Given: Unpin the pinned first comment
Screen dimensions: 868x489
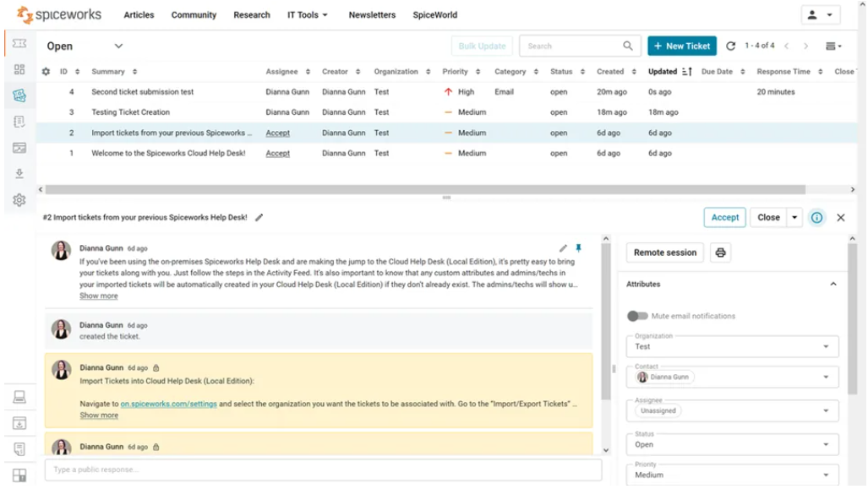Looking at the screenshot, I should 578,247.
